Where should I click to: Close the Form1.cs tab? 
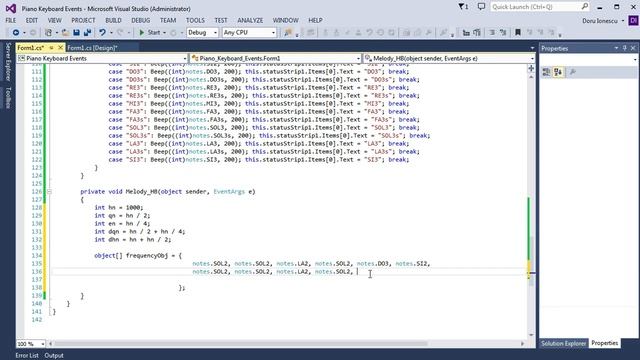tap(60, 48)
